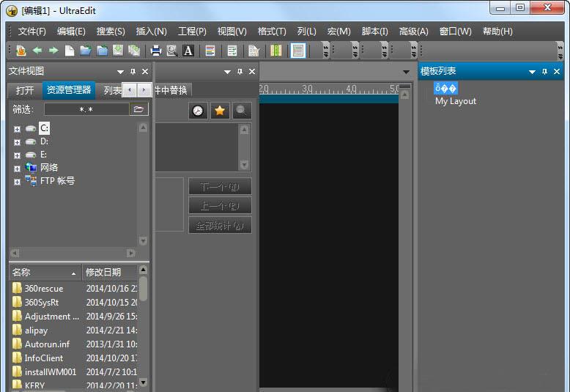Open the editor tab list dropdown arrow
Viewport: 570px width, 392px height.
click(x=407, y=72)
